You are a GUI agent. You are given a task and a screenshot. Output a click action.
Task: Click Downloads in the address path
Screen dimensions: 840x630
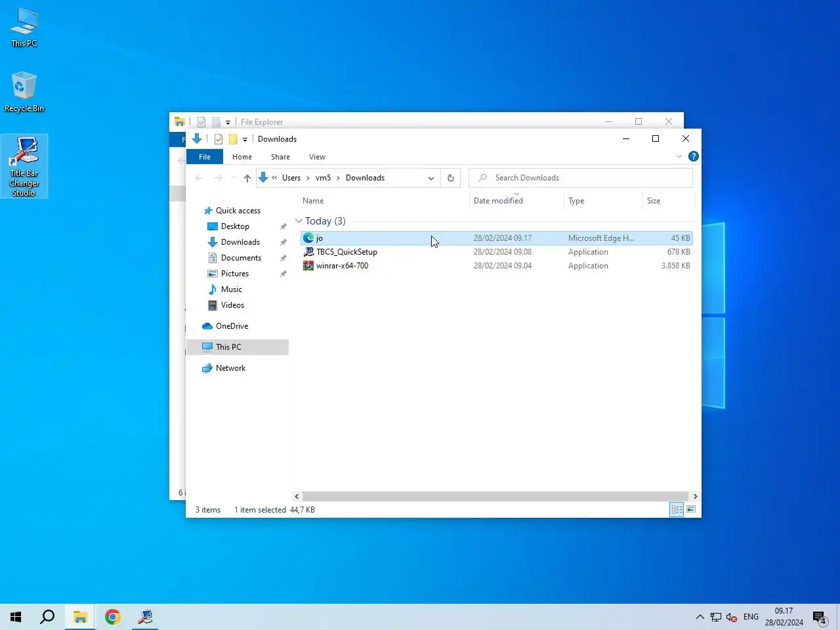click(365, 178)
